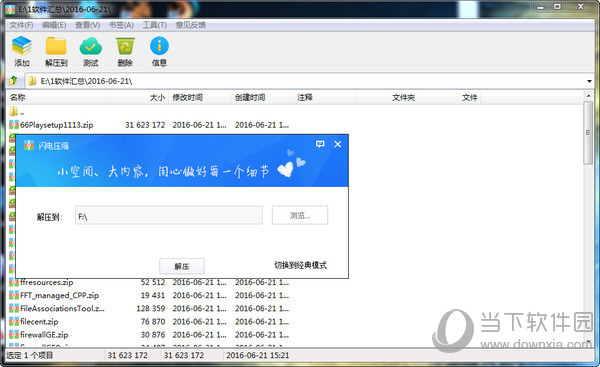
Task: Open the 工具(T) menu
Action: click(x=155, y=25)
